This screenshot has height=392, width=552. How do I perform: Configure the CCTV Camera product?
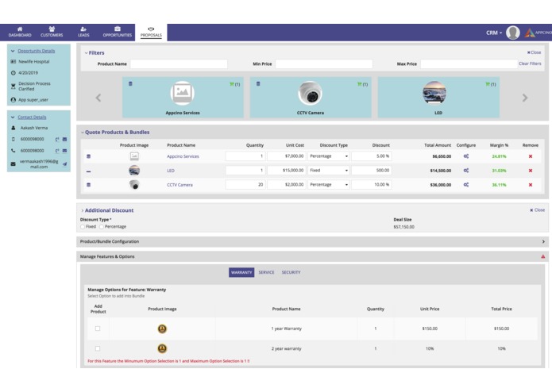(x=465, y=185)
